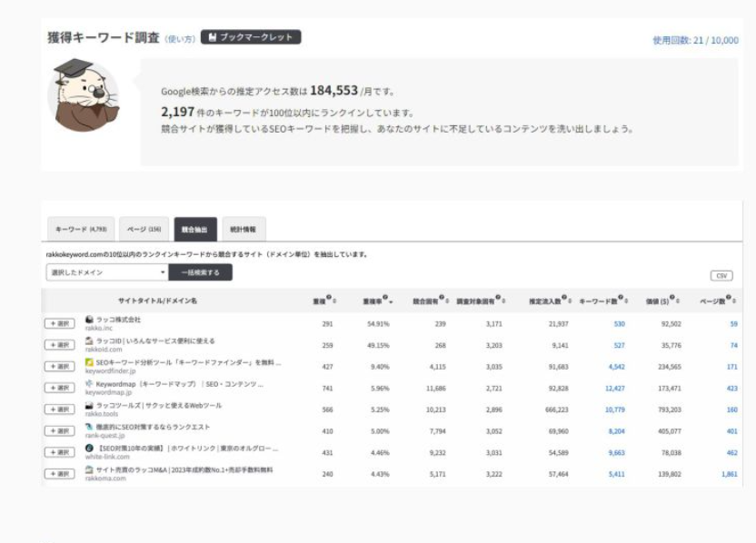
Task: Click the help icon beside 推定流入数 header
Action: pyautogui.click(x=564, y=297)
